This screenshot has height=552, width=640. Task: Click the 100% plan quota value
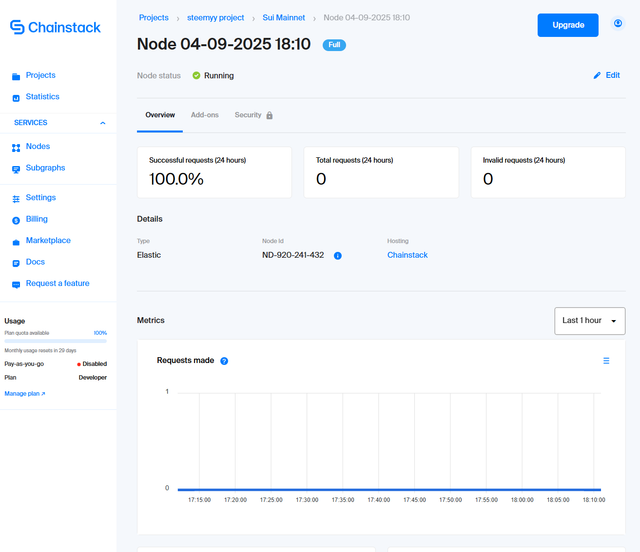100,333
